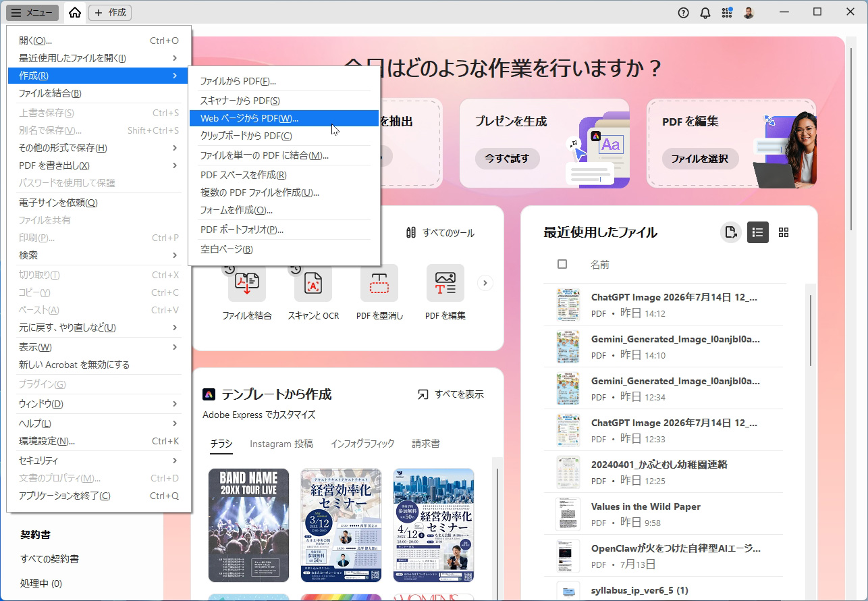Click the ファイルを結合 tool icon
This screenshot has height=601, width=868.
pyautogui.click(x=247, y=283)
